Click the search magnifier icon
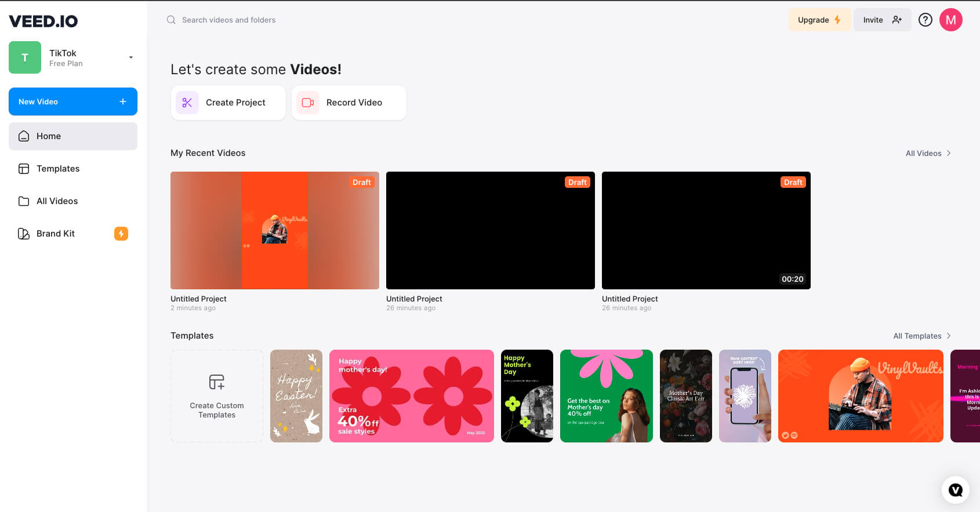Viewport: 980px width, 512px height. click(171, 20)
